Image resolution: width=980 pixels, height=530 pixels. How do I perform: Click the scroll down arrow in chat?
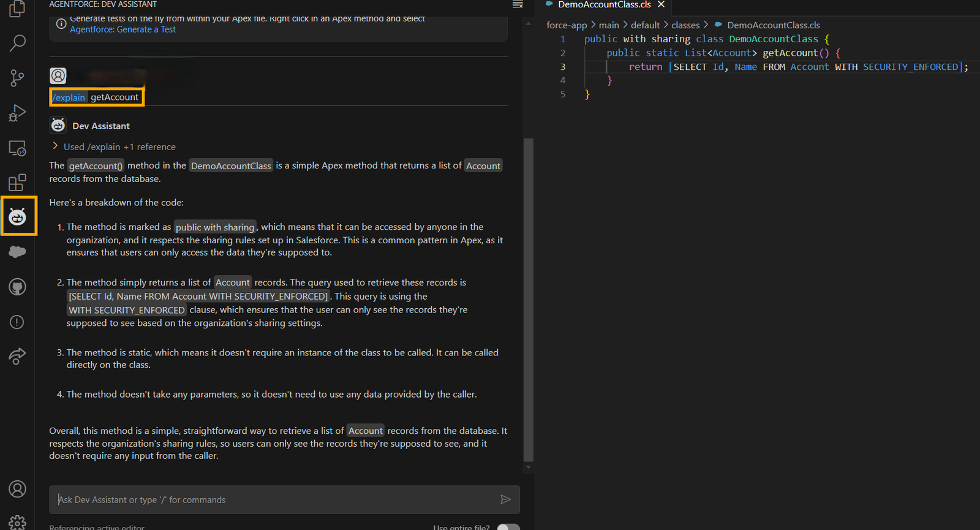point(529,467)
